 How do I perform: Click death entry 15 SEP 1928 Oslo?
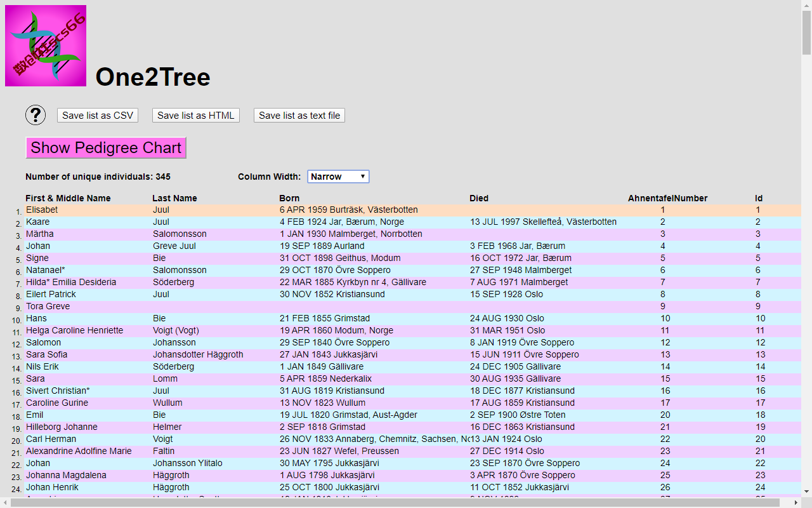tap(507, 294)
